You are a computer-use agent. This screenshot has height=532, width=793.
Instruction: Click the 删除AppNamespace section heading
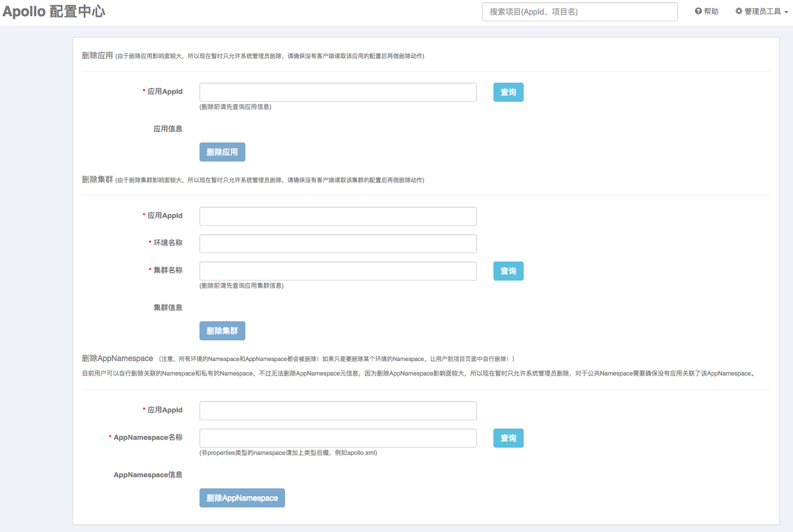(x=117, y=358)
